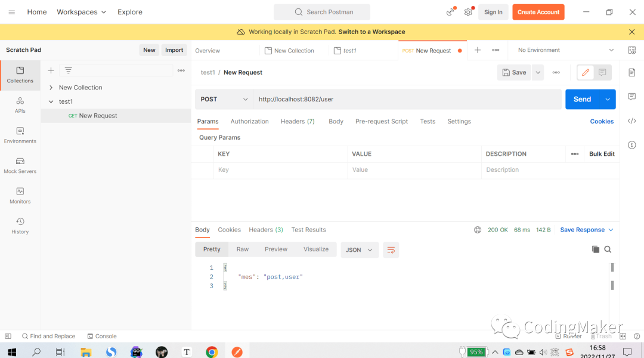Viewport: 644px width, 358px height.
Task: Click the settings gear icon in header
Action: pos(468,12)
